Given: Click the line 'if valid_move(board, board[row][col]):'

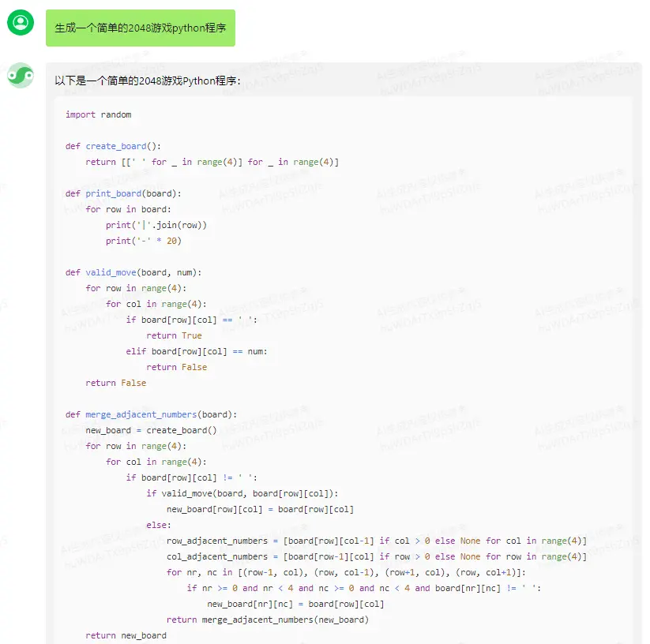Looking at the screenshot, I should tap(242, 493).
